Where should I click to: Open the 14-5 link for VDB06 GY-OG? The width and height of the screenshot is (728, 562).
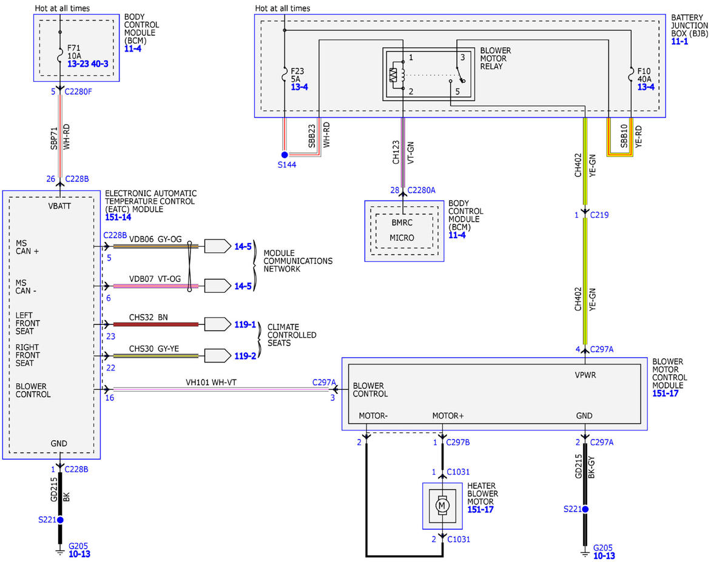click(243, 247)
